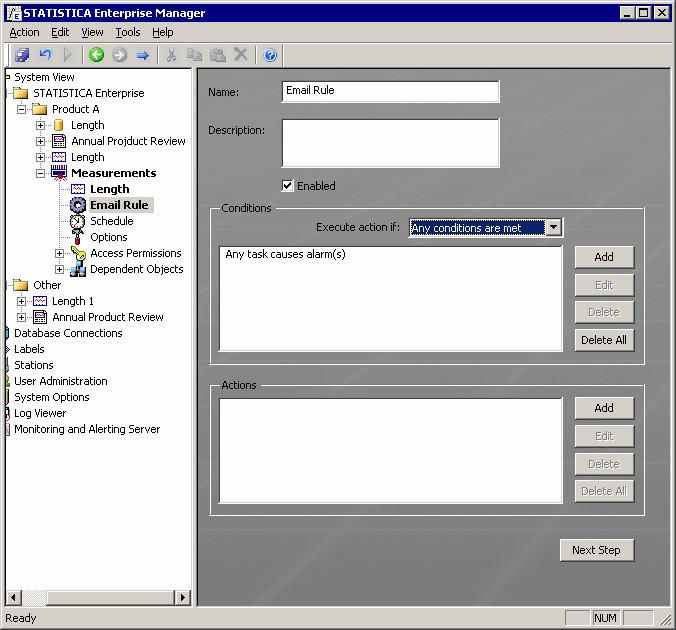This screenshot has width=676, height=630.
Task: Click Delete All in Conditions
Action: click(604, 340)
